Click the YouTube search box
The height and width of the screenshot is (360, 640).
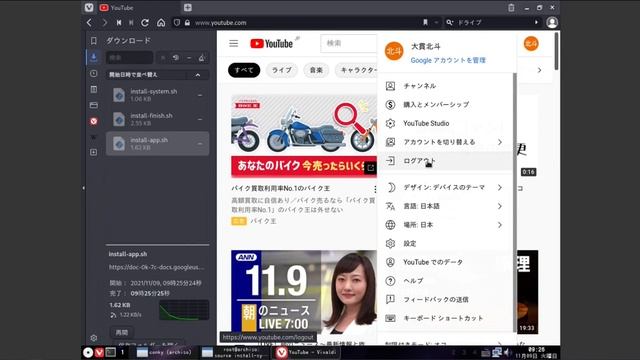click(x=349, y=43)
